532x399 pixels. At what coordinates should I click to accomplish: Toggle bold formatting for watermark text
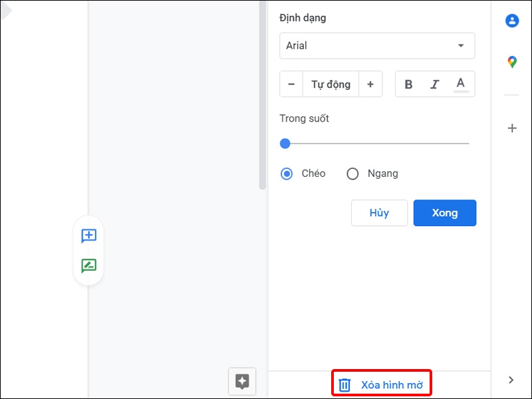coord(408,84)
